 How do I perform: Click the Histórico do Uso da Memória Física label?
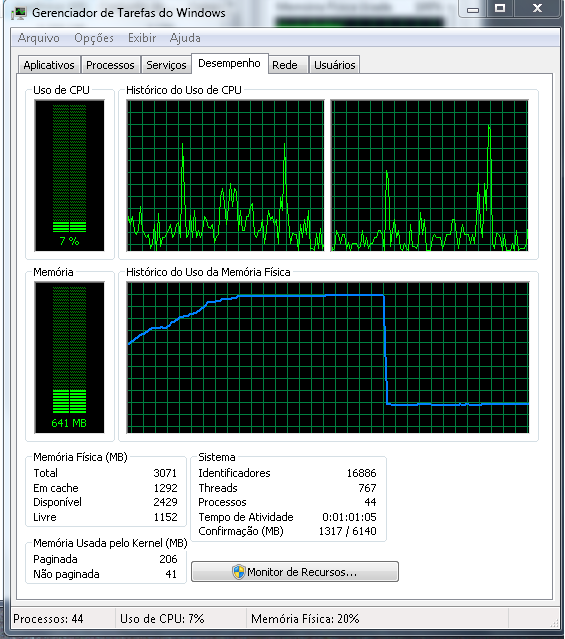(x=208, y=272)
